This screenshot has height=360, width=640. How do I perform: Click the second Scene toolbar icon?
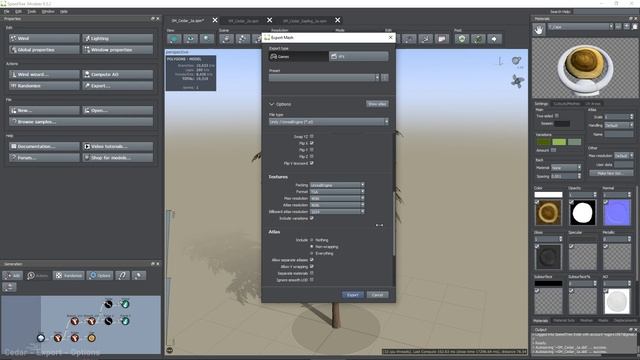[242, 39]
